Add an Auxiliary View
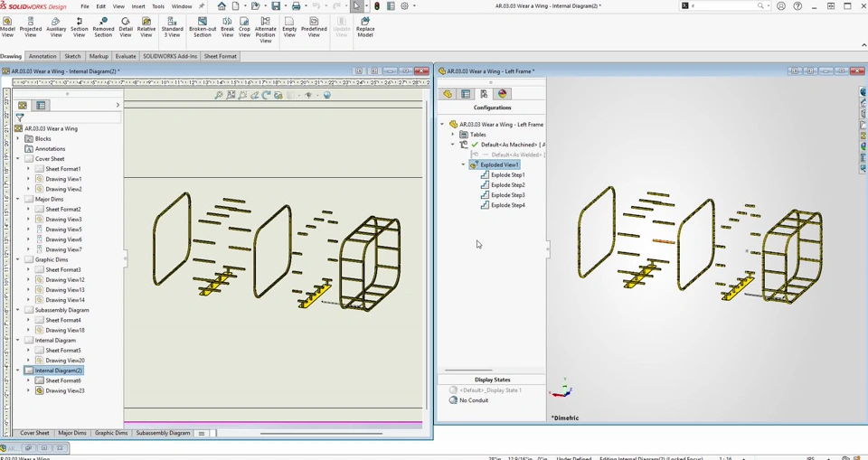The width and height of the screenshot is (868, 460). [x=56, y=26]
